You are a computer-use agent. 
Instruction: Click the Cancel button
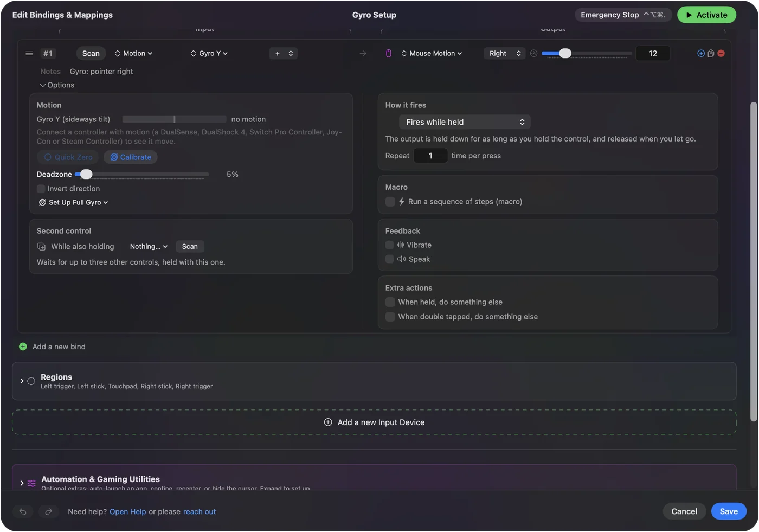(684, 511)
